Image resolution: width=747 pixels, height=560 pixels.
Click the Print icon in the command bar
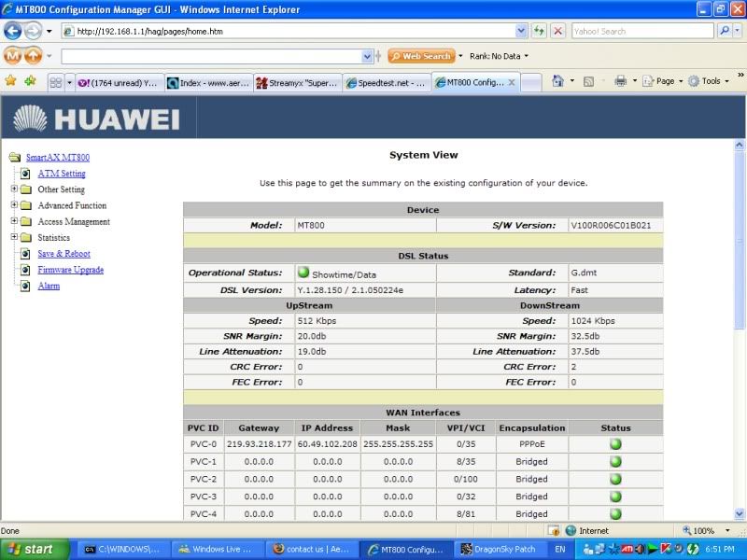click(x=620, y=81)
